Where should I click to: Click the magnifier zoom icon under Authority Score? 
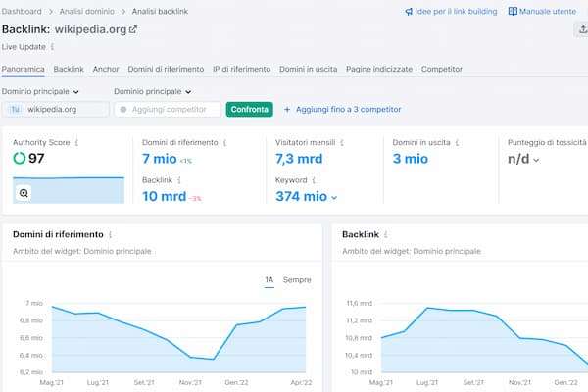[x=24, y=193]
